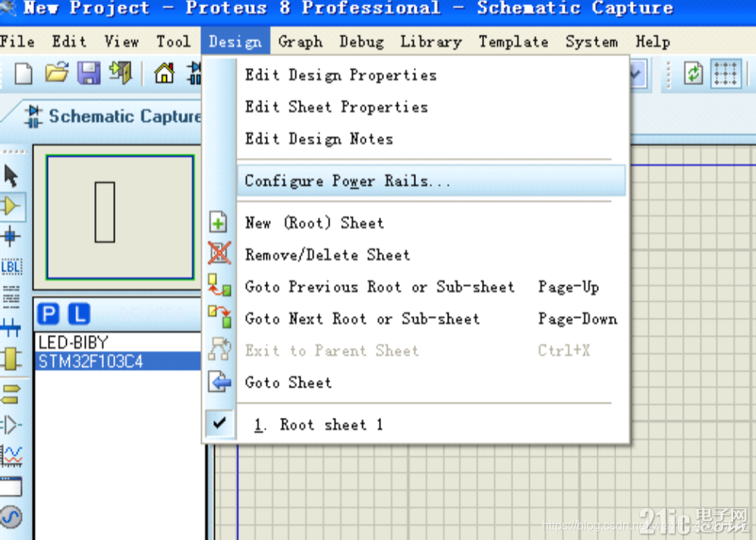Click the L library manager button
The height and width of the screenshot is (540, 756).
79,314
